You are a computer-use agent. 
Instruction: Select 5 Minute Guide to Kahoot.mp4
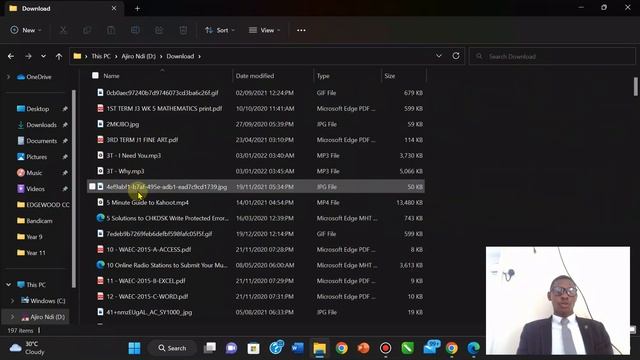point(256,202)
